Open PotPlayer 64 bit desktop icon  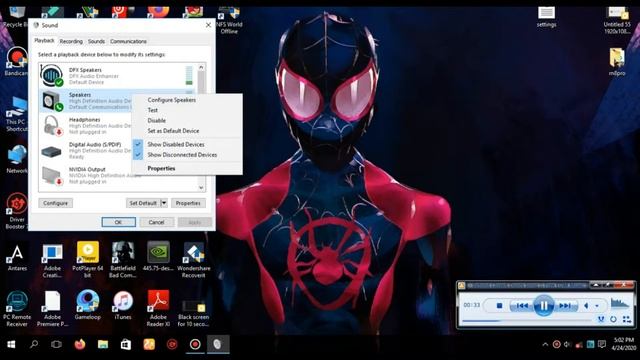(x=88, y=261)
